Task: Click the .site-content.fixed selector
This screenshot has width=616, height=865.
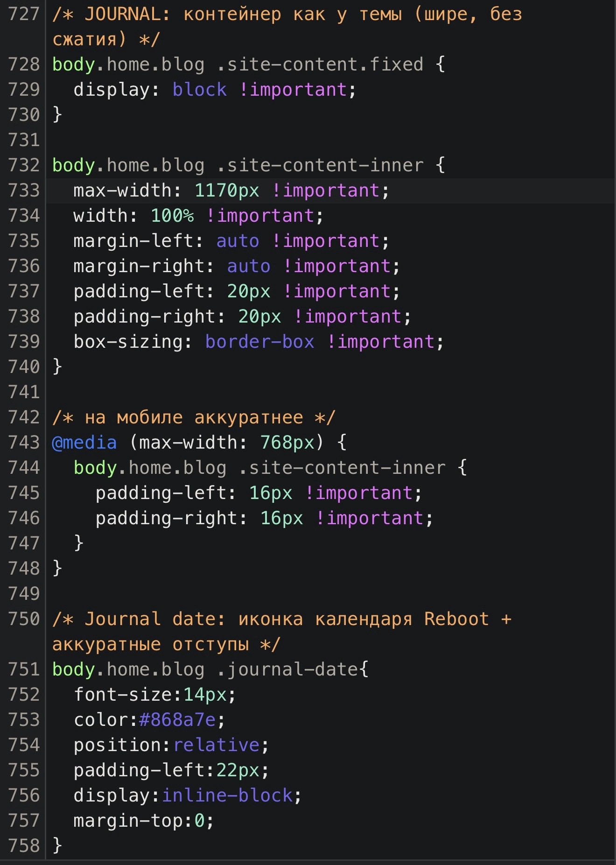Action: click(x=320, y=64)
